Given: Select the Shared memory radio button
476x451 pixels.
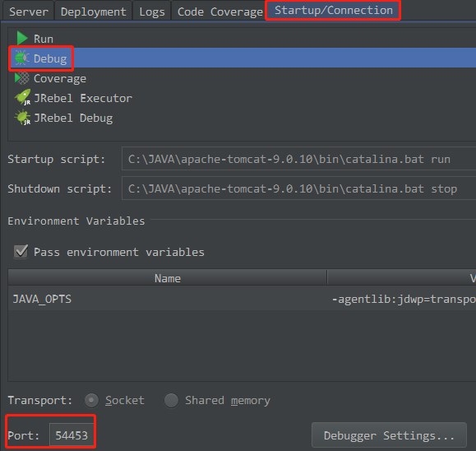Looking at the screenshot, I should [x=171, y=400].
